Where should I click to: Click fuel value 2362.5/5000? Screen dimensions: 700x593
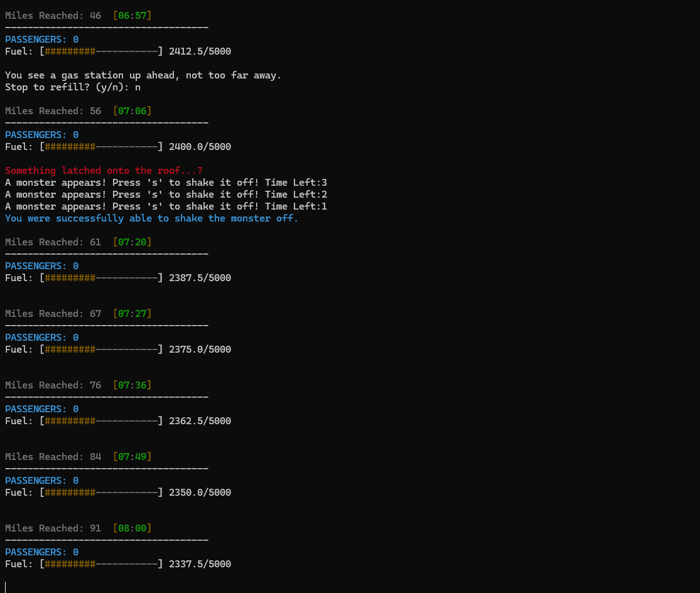[x=200, y=421]
